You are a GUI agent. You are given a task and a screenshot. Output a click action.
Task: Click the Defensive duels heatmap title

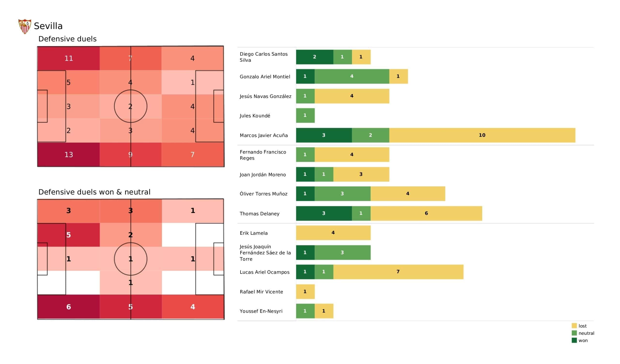coord(67,39)
